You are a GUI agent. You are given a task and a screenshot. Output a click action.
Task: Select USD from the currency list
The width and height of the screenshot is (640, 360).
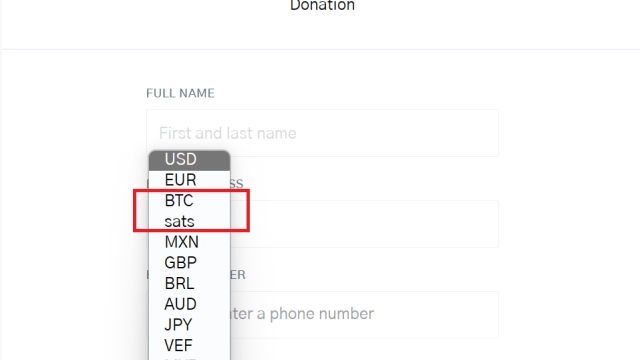click(189, 160)
